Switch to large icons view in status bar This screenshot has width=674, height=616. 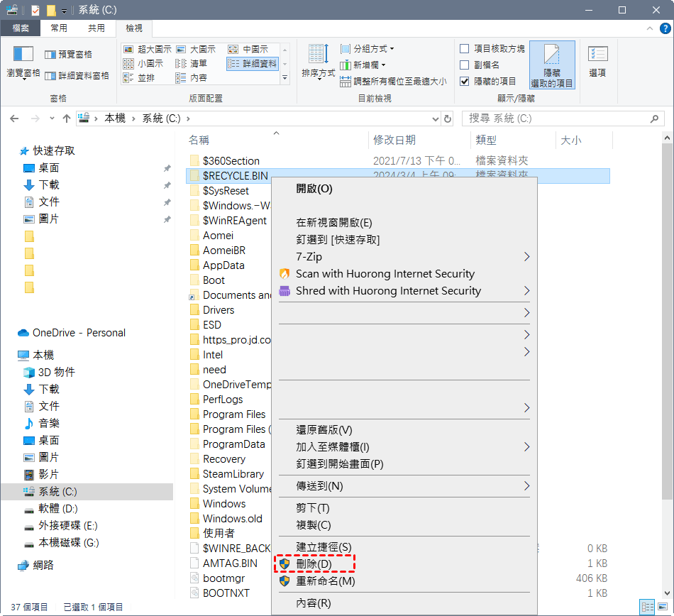pos(663,607)
